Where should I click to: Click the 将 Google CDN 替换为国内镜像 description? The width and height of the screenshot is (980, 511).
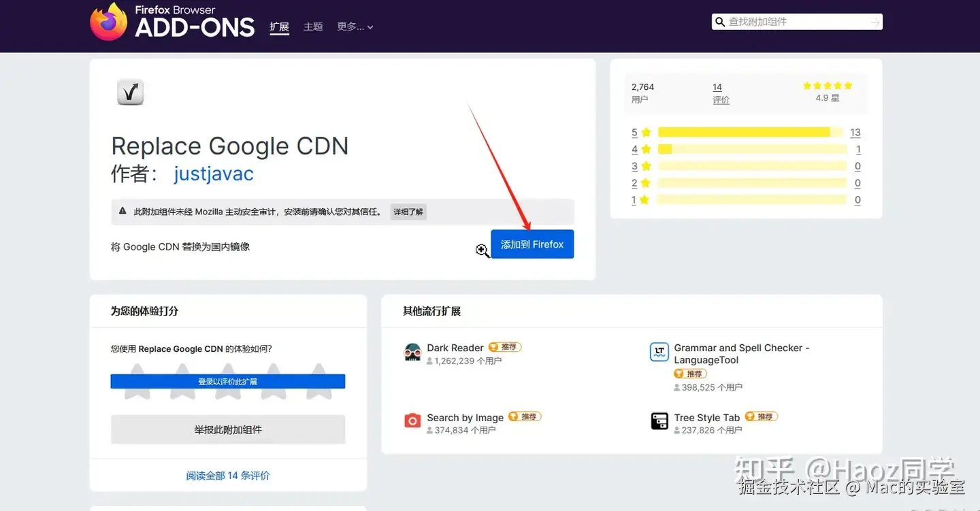180,247
